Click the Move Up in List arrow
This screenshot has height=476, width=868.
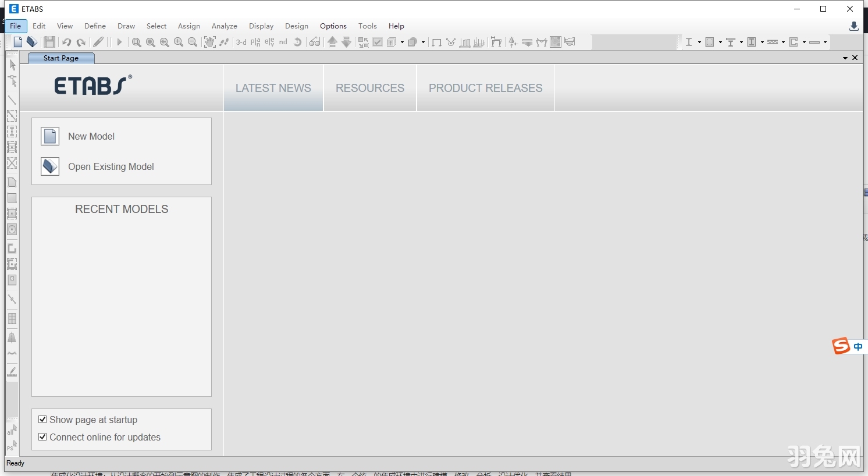point(332,42)
